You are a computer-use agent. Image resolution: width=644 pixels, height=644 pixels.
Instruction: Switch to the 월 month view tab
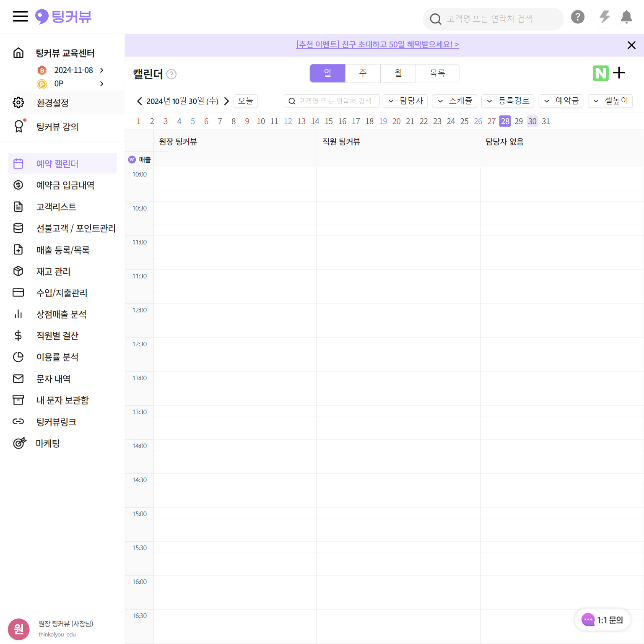pos(398,73)
